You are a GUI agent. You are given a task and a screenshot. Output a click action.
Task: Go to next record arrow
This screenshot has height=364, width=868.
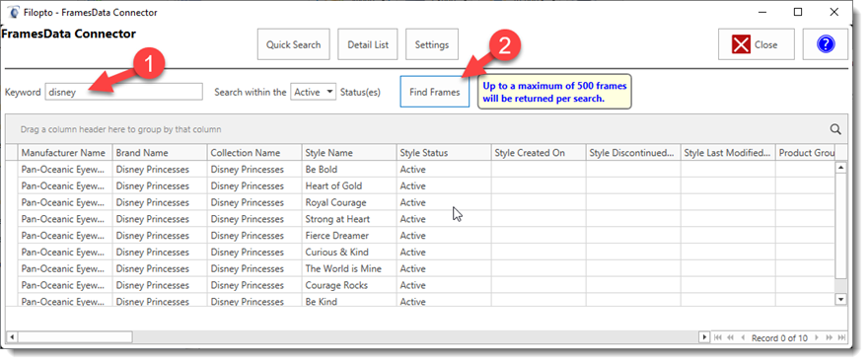coord(818,337)
